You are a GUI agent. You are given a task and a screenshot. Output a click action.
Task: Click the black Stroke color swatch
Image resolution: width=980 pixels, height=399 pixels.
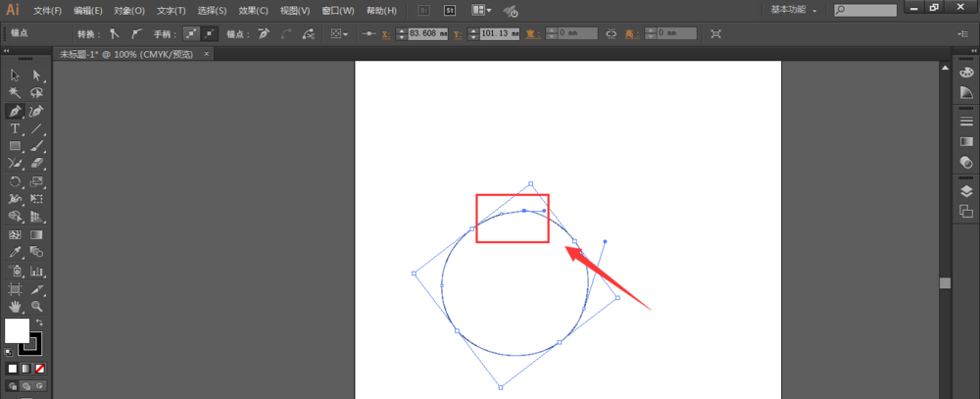click(x=35, y=349)
